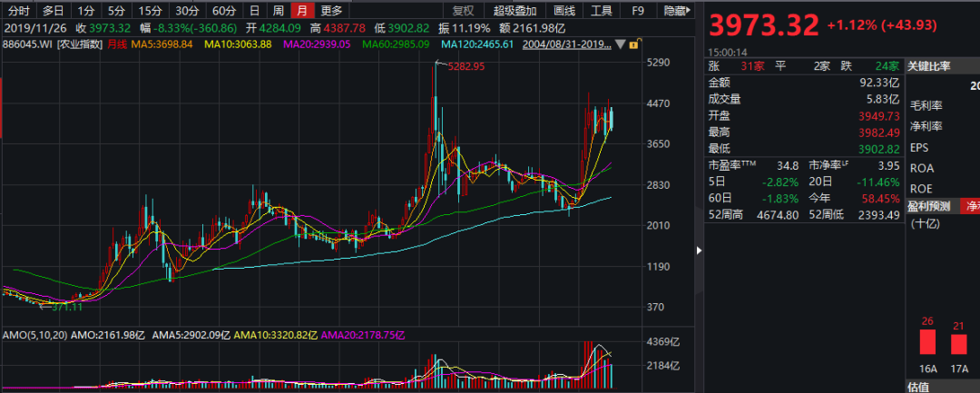This screenshot has height=393, width=980.
Task: Switch to 1分 minute period
Action: (85, 11)
